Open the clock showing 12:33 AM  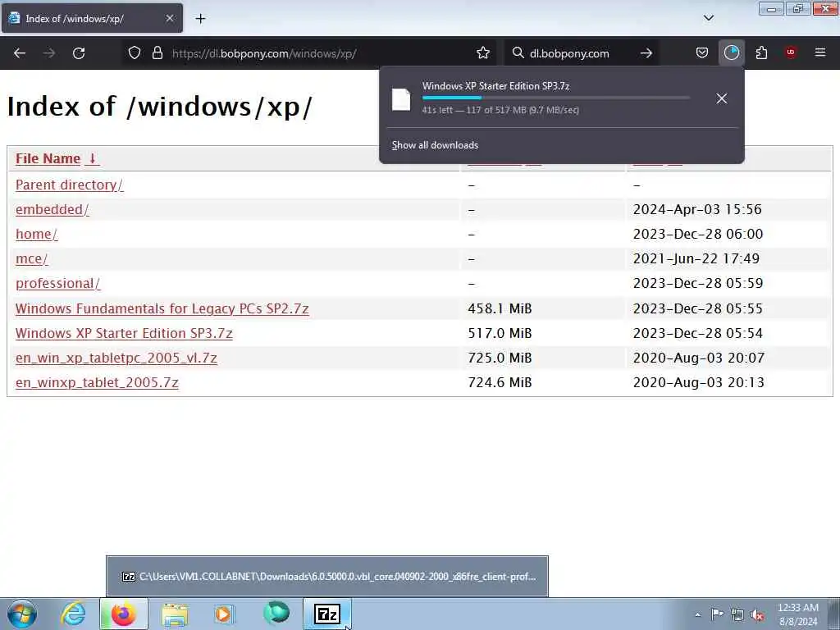pyautogui.click(x=797, y=614)
